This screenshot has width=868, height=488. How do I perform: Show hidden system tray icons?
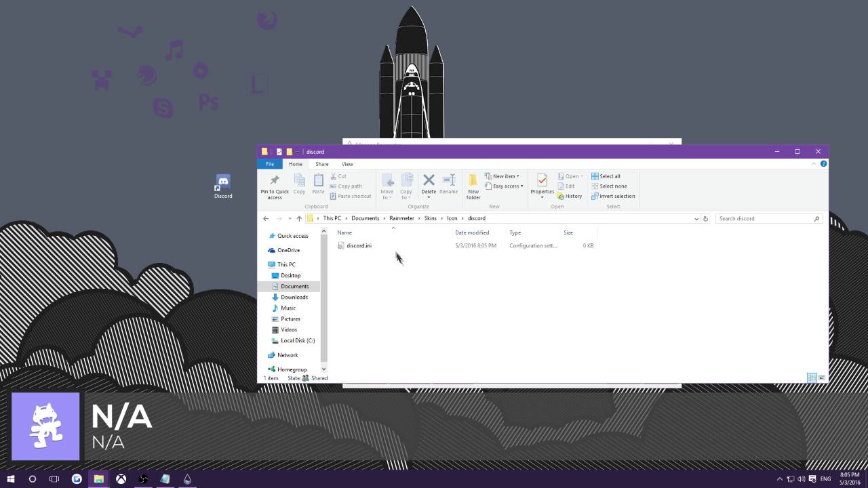779,479
